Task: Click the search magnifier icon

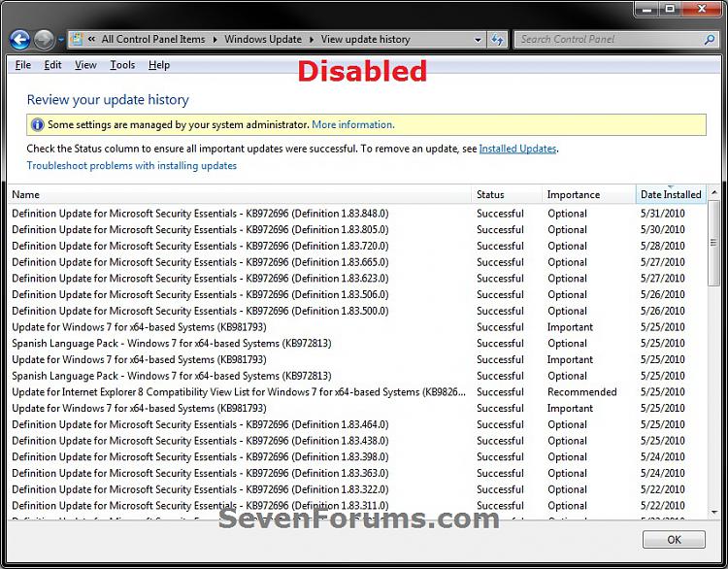Action: tap(710, 40)
